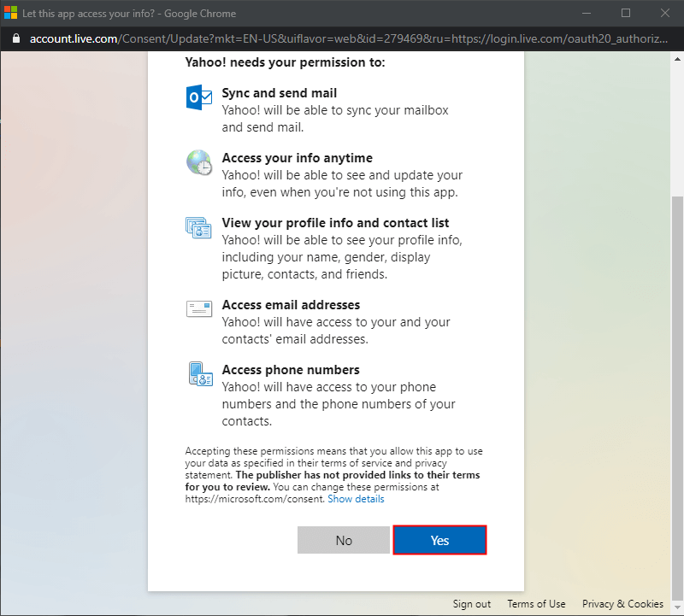Viewport: 684px width, 616px height.
Task: Click the Microsoft logo in title bar
Action: click(x=10, y=13)
